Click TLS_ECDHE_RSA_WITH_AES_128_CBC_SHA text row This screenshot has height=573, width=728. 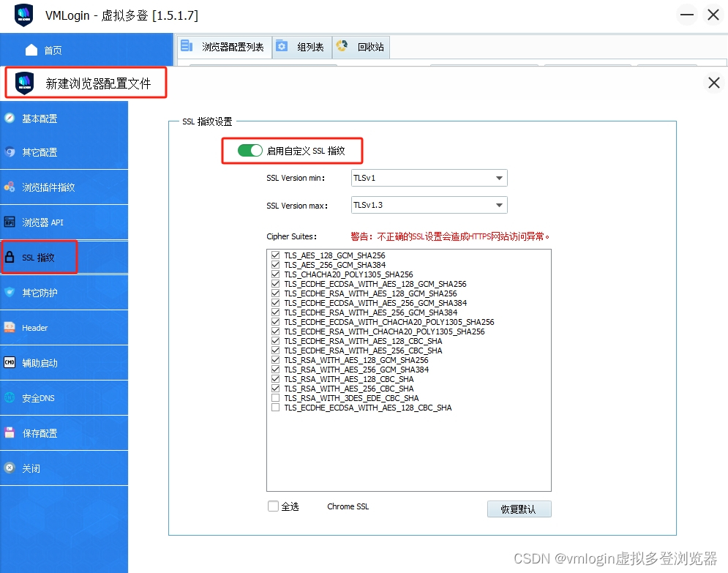(x=363, y=341)
